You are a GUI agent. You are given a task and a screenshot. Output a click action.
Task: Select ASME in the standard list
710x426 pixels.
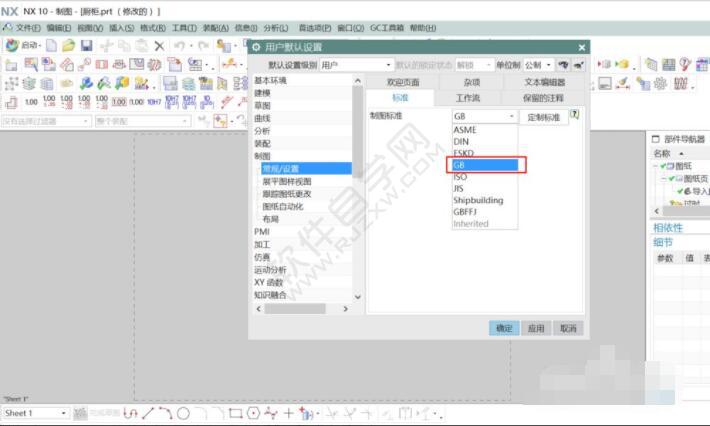click(485, 130)
